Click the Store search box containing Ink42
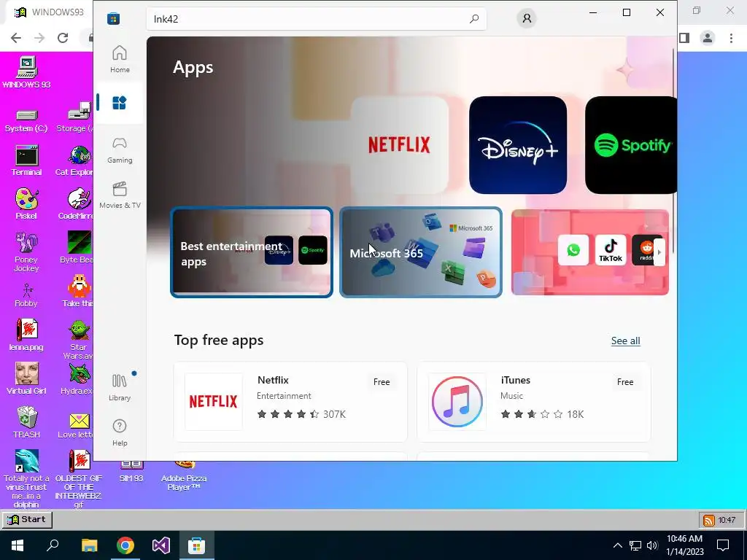Viewport: 747px width, 560px height. (317, 18)
